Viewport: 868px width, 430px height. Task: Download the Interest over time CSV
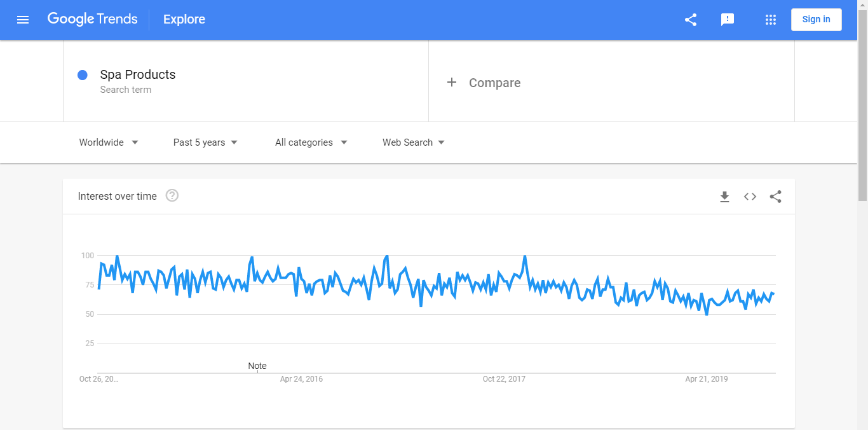point(724,197)
